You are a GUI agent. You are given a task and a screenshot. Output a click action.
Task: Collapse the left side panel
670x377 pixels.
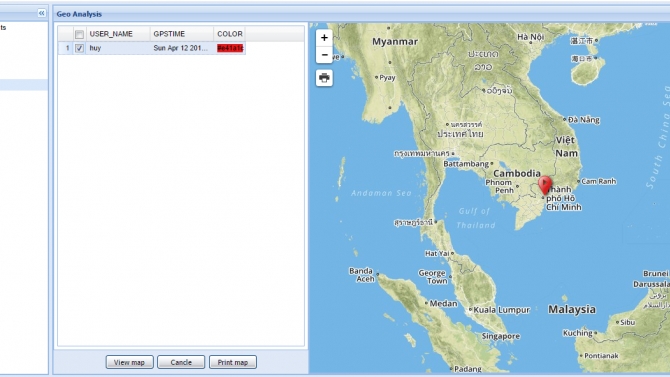coord(41,13)
